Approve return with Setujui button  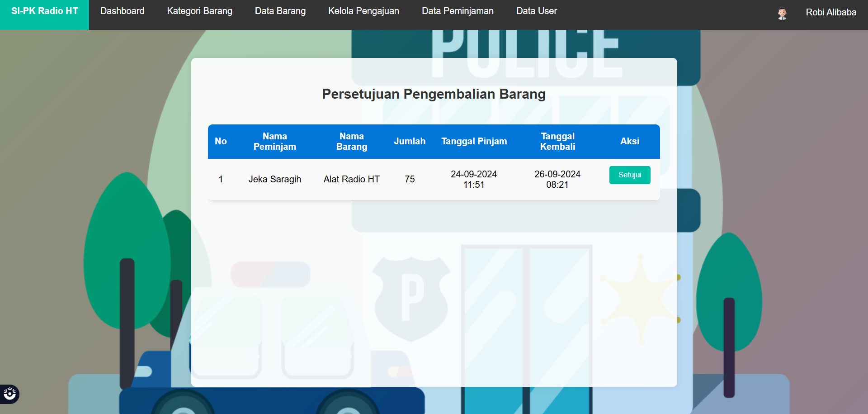(630, 175)
